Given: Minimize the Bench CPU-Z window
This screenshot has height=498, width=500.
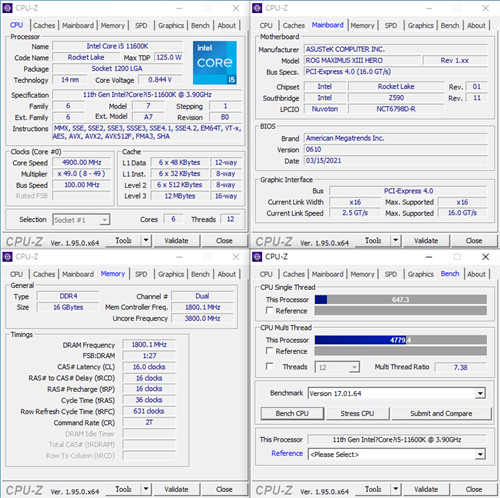Looking at the screenshot, I should (x=429, y=257).
